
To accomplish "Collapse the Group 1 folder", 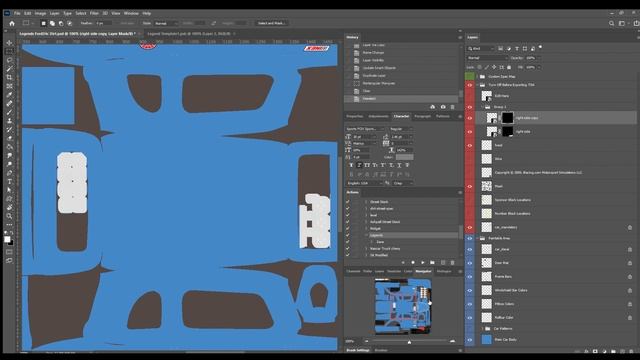I will pyautogui.click(x=482, y=107).
